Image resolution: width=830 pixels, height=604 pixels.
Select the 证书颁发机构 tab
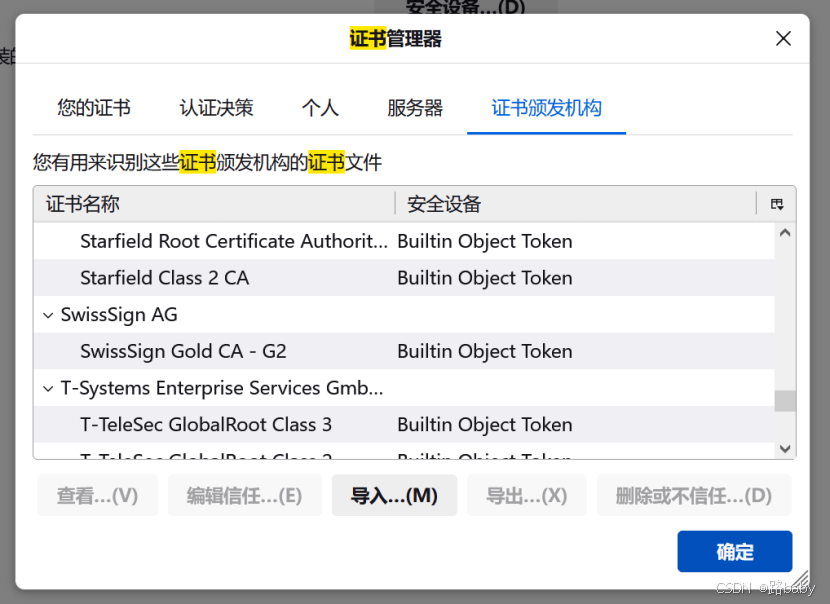coord(546,108)
